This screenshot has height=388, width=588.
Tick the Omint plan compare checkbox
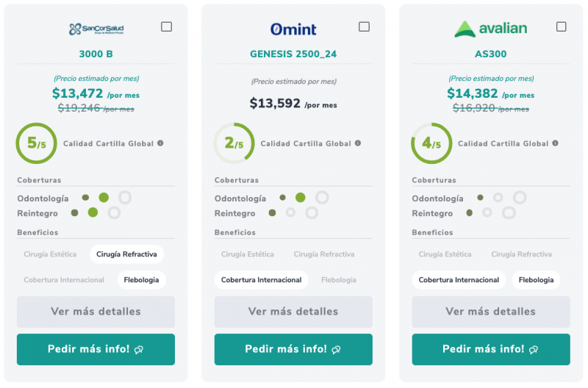364,27
